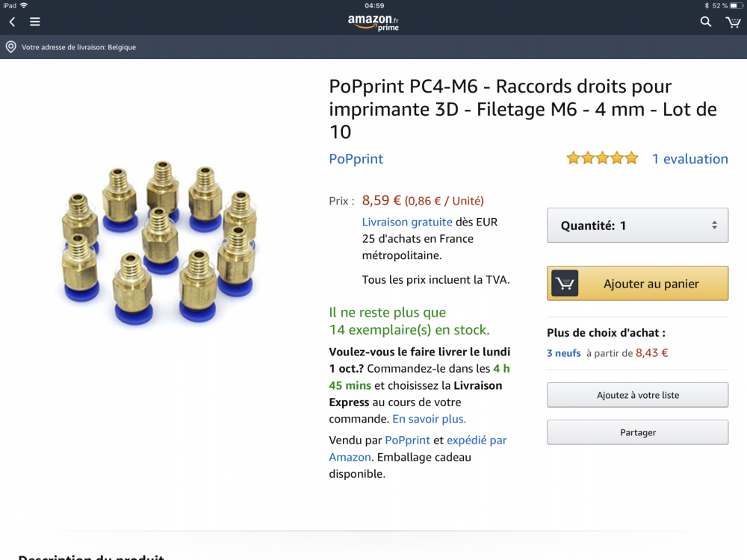Screen dimensions: 747x560
Task: Go to the Amazon.fr Prime logo home
Action: tap(373, 22)
